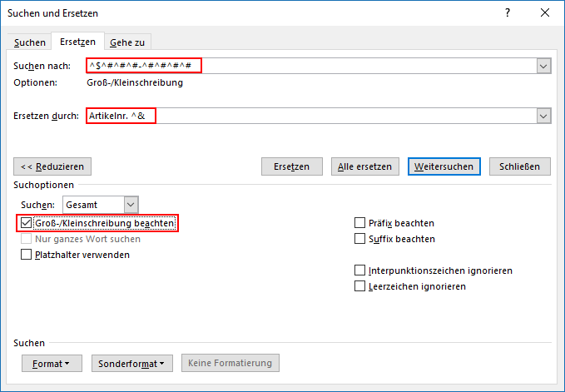
Task: Open the Sonderformat menu button
Action: (132, 363)
